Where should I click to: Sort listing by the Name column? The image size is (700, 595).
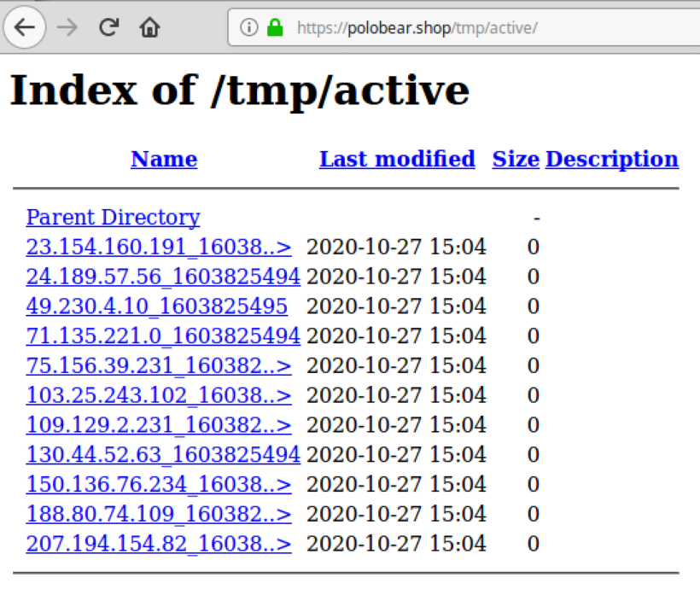click(164, 159)
